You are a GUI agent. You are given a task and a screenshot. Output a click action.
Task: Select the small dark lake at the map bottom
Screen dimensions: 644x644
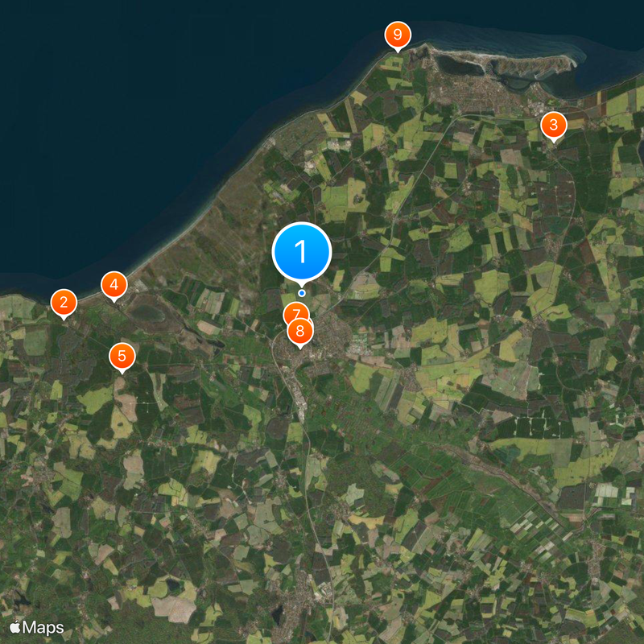click(x=278, y=615)
